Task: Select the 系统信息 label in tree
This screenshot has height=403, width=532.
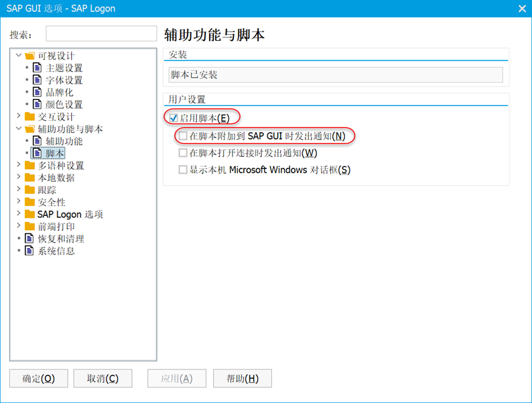Action: click(x=56, y=251)
